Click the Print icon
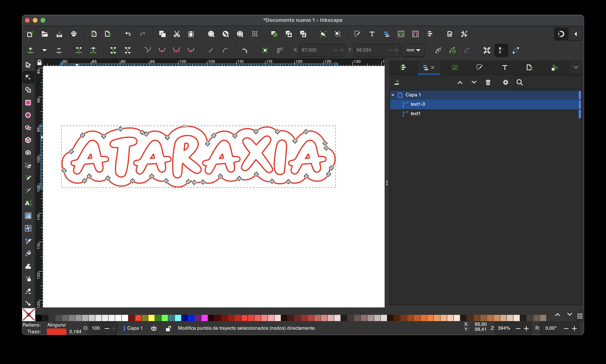 [x=74, y=34]
